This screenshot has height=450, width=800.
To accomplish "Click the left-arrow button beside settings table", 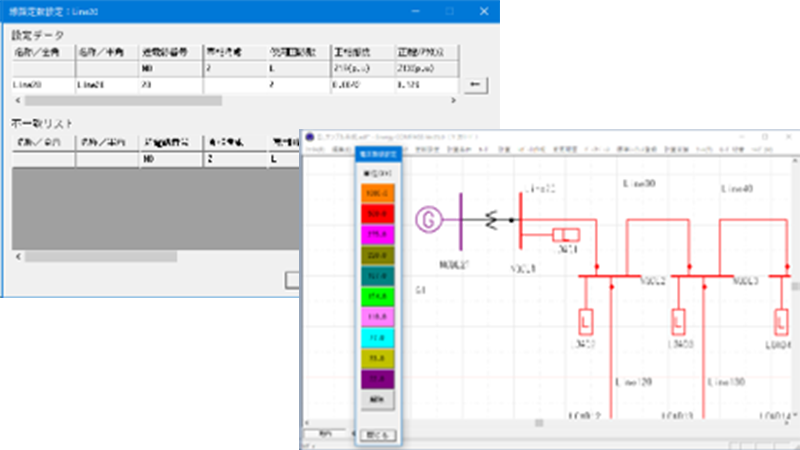I will [476, 85].
